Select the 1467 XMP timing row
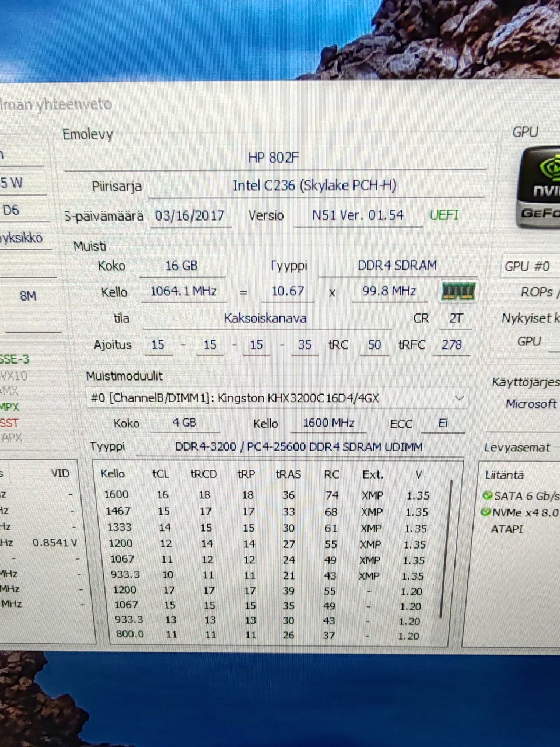This screenshot has width=560, height=747. tap(267, 511)
